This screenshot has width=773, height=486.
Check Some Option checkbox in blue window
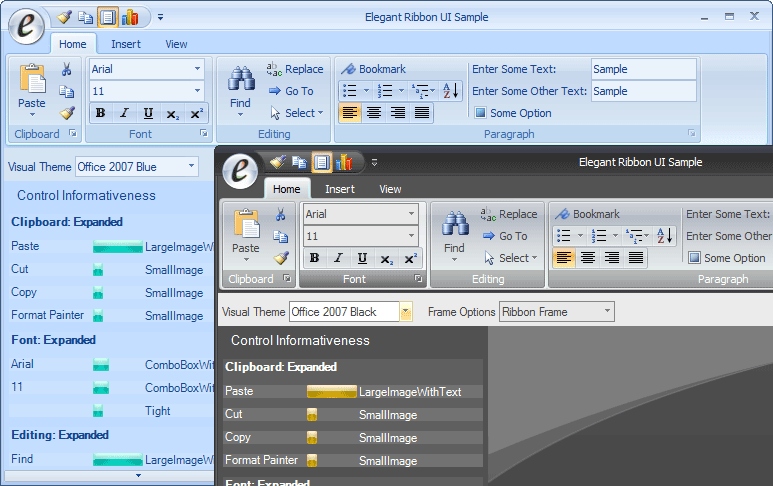point(480,113)
